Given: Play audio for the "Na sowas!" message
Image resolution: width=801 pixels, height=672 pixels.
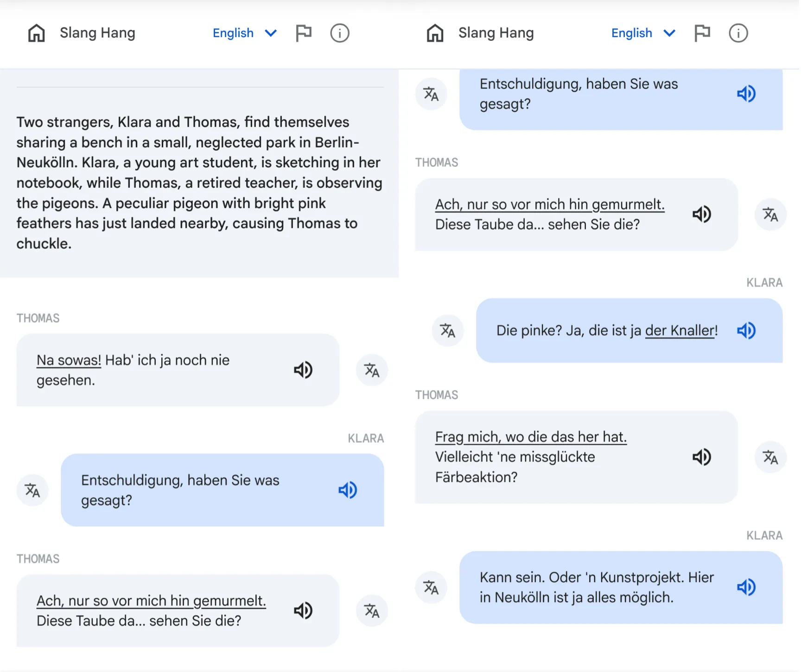Looking at the screenshot, I should pos(303,370).
